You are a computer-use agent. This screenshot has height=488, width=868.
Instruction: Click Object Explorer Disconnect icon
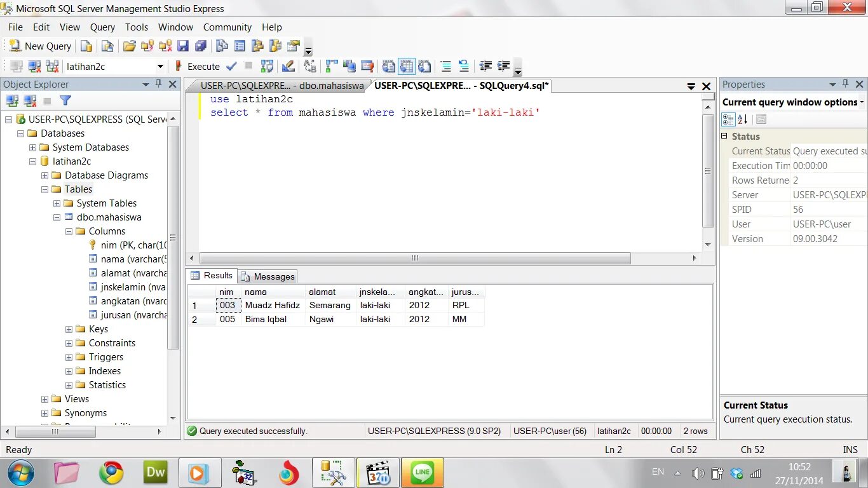pyautogui.click(x=30, y=100)
